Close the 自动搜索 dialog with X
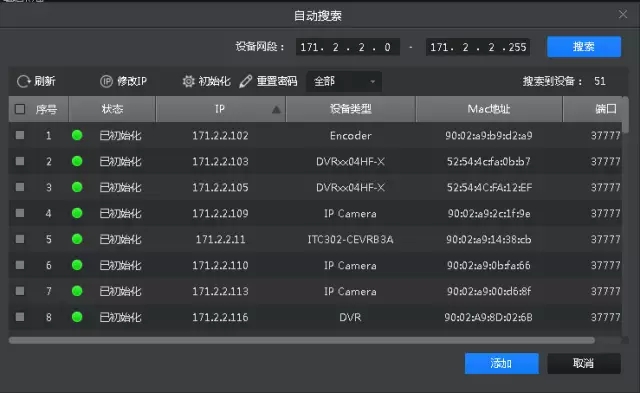The height and width of the screenshot is (393, 640). click(622, 15)
